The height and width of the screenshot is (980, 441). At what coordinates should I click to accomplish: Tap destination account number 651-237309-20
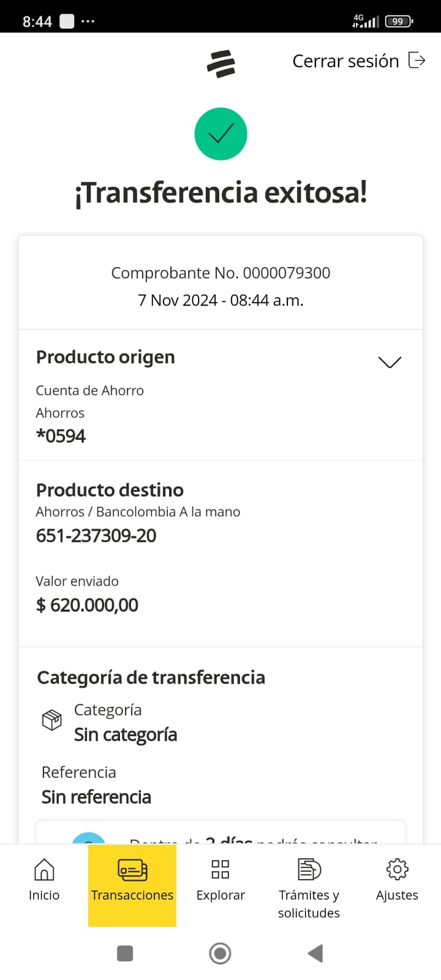[x=96, y=536]
